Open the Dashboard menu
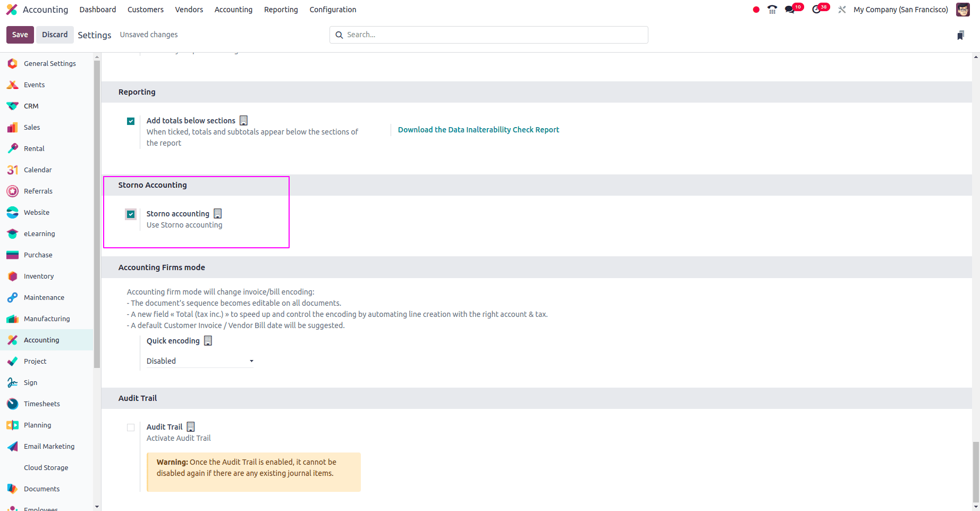 [98, 10]
